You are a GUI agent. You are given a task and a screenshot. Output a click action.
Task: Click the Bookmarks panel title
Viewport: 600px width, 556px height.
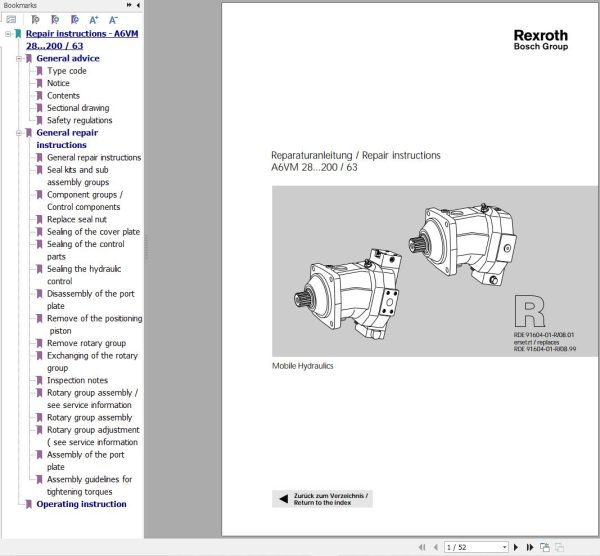[x=20, y=5]
